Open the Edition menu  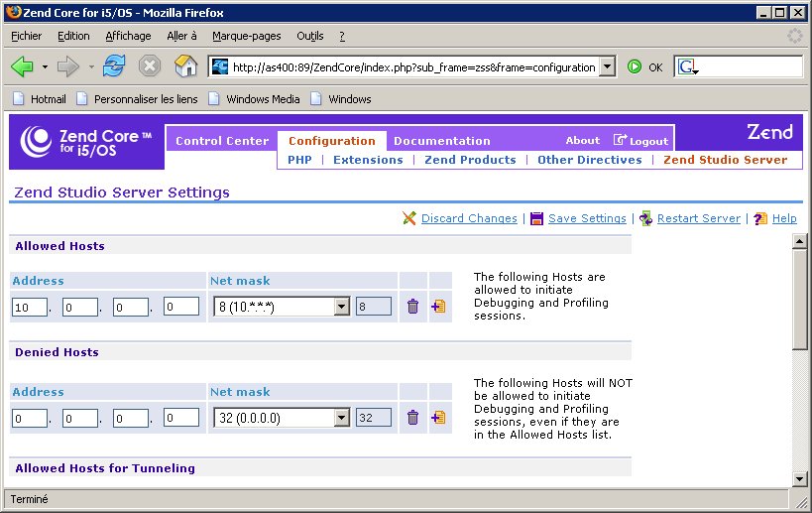click(73, 36)
